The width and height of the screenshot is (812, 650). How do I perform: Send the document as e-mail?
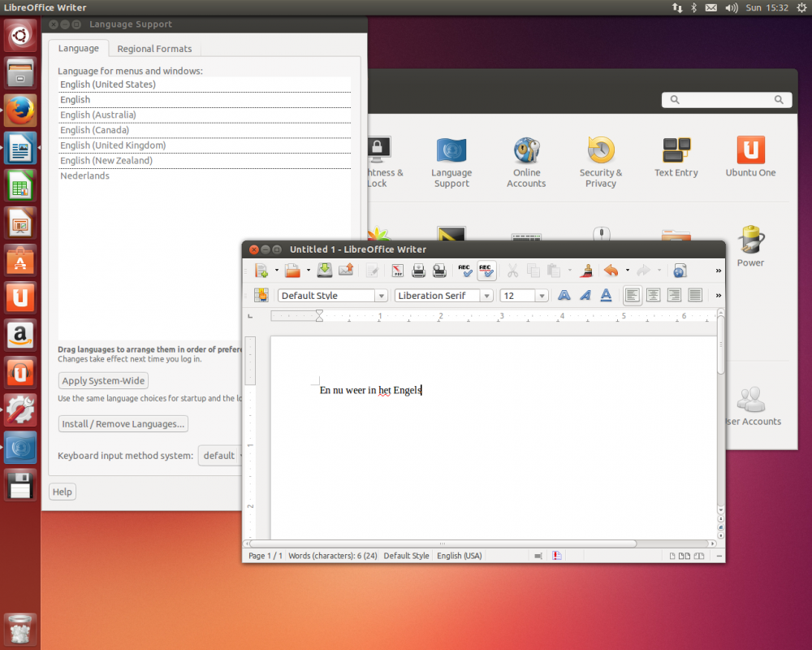[346, 270]
